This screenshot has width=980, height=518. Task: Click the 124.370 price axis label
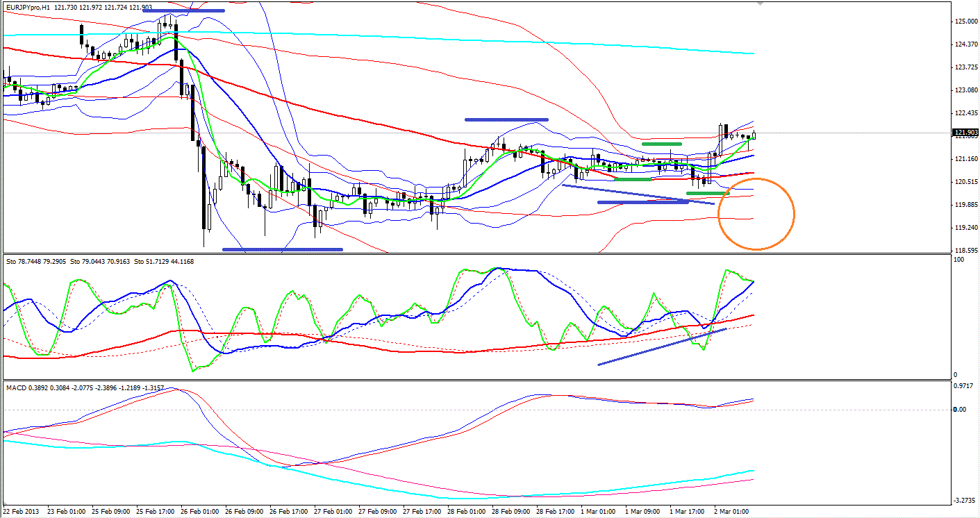967,44
